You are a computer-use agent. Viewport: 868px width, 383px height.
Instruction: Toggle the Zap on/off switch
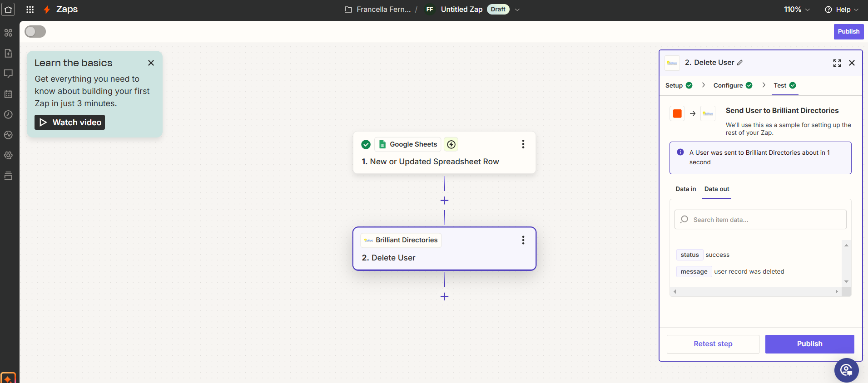[35, 31]
